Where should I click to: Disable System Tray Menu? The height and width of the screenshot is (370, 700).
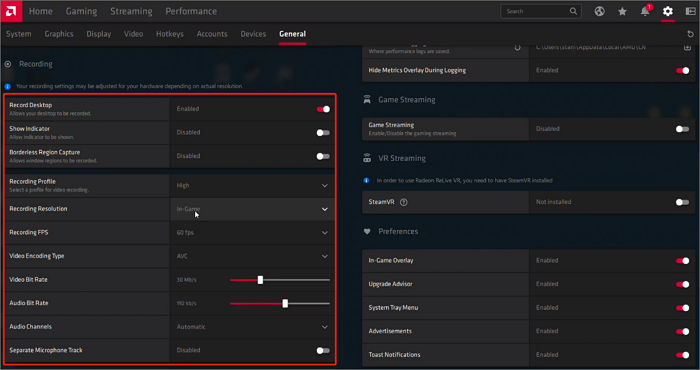(683, 308)
